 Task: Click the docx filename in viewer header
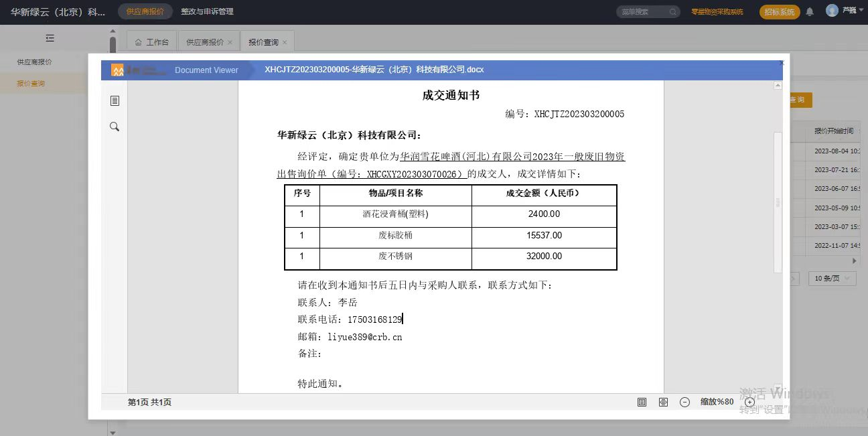point(374,70)
